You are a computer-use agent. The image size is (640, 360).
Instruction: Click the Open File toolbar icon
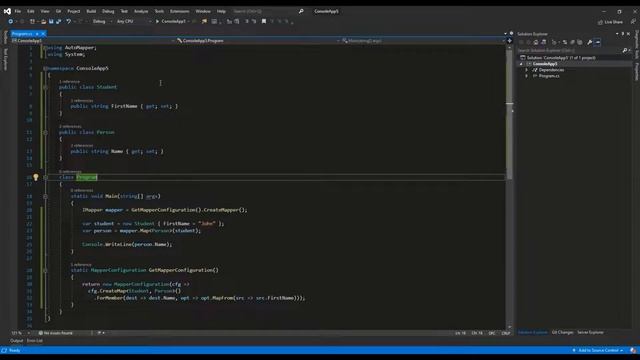(43, 21)
